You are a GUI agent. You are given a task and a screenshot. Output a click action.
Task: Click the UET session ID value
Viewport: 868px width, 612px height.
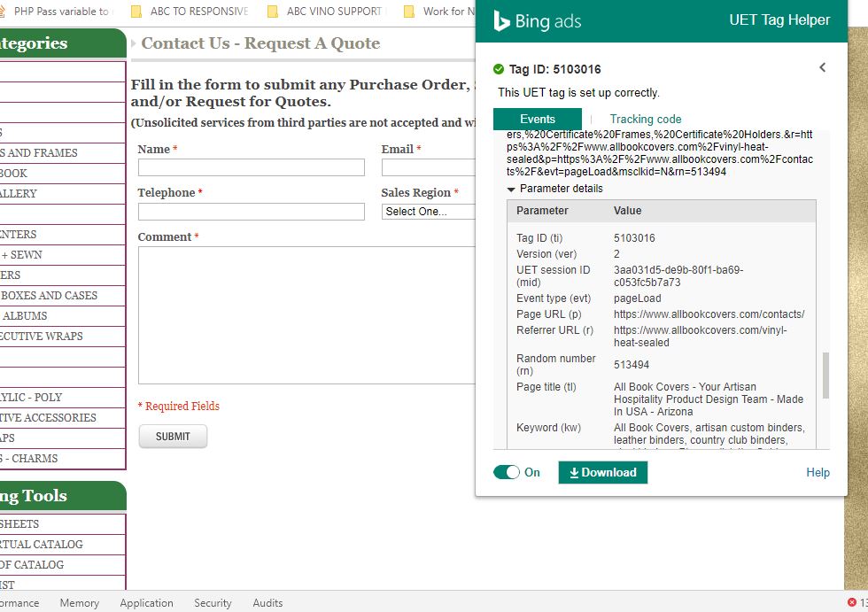click(x=678, y=276)
